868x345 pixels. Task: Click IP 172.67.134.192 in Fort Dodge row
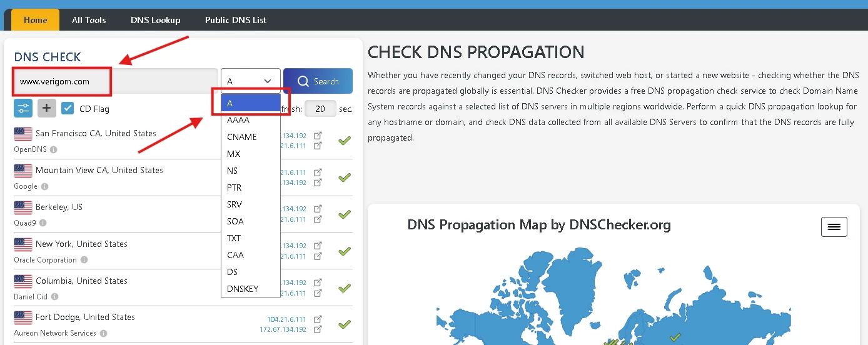(283, 329)
